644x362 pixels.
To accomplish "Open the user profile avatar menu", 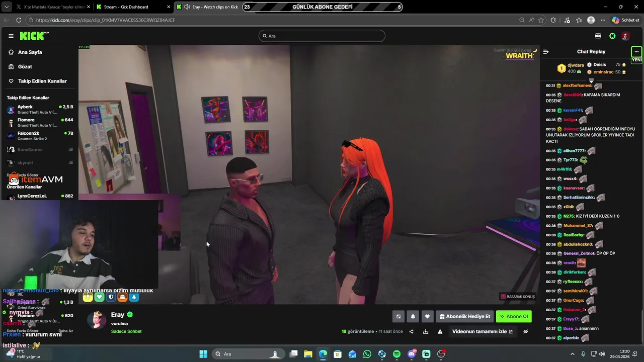I will tap(625, 36).
